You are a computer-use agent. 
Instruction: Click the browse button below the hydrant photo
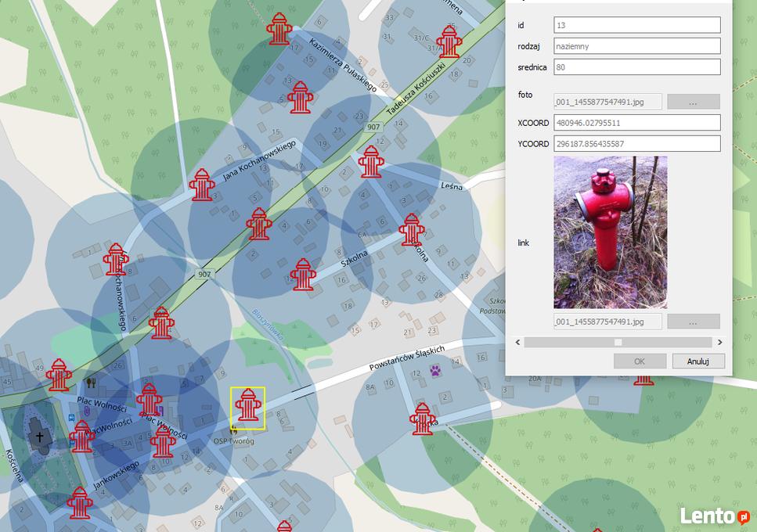(694, 322)
